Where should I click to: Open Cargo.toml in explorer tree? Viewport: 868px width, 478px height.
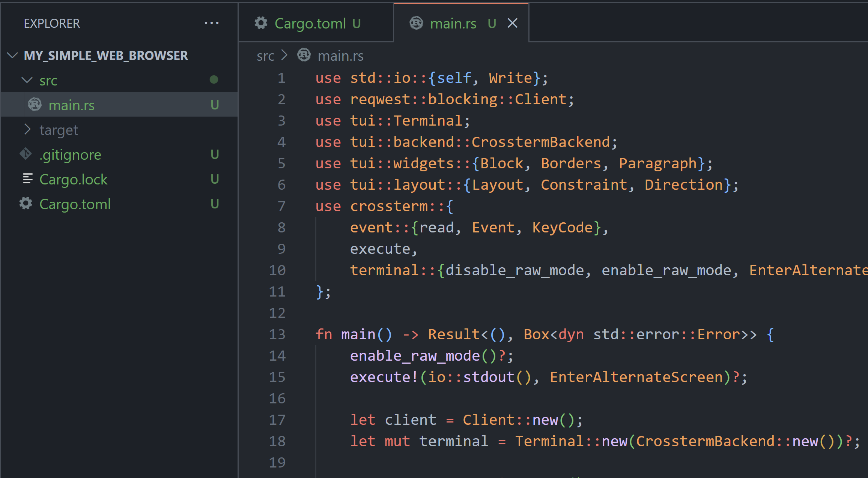[x=119, y=204]
